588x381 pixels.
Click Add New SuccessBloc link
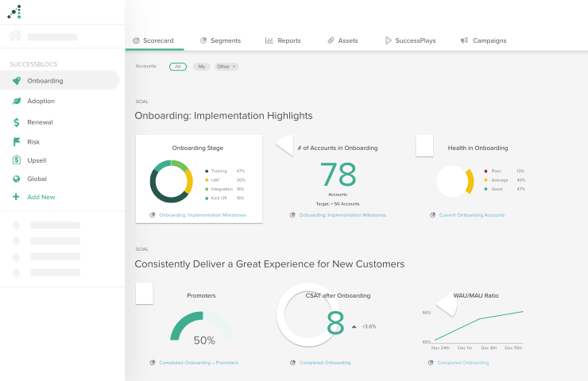coord(41,197)
